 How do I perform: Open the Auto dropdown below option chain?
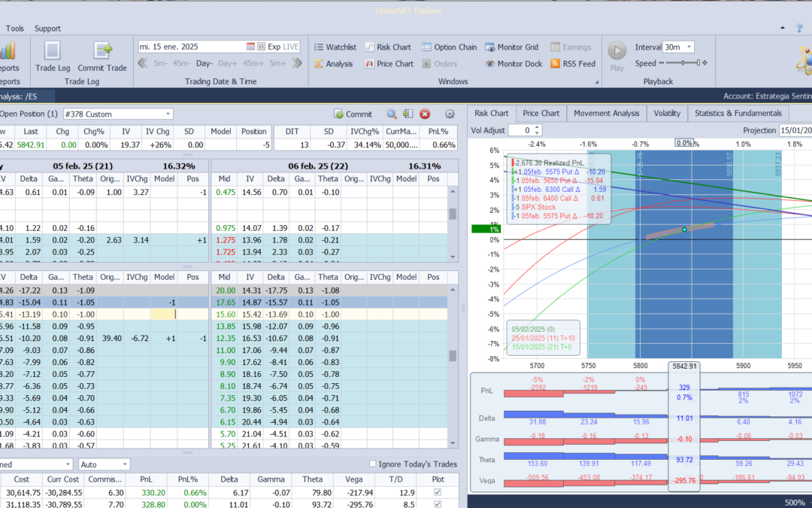point(124,464)
